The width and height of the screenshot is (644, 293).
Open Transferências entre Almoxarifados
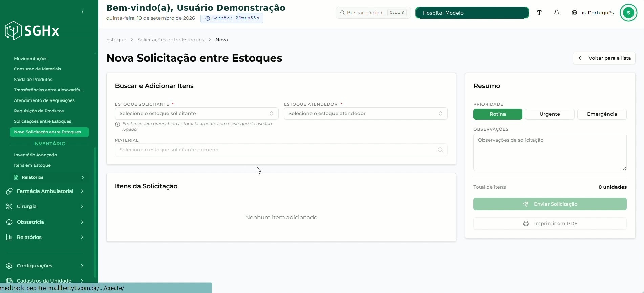[x=48, y=90]
